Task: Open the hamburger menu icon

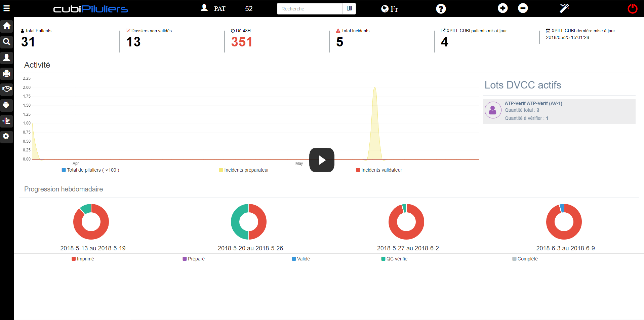Action: 6,8
